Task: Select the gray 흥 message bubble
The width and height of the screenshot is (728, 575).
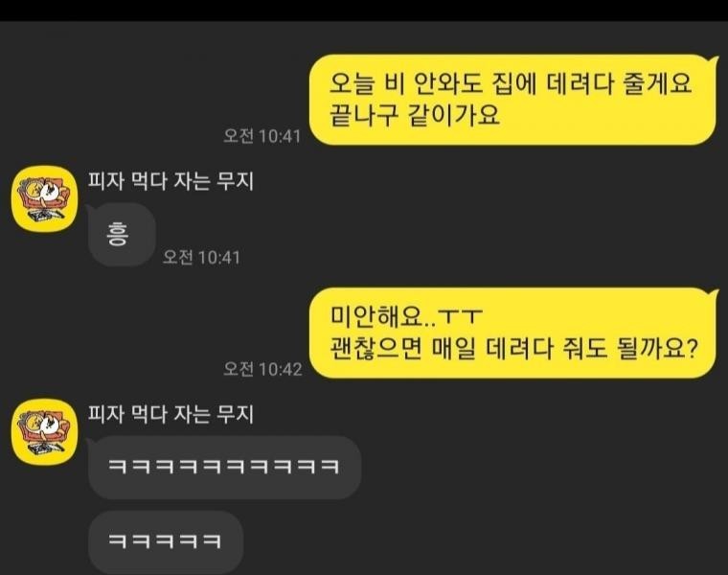Action: pyautogui.click(x=122, y=235)
